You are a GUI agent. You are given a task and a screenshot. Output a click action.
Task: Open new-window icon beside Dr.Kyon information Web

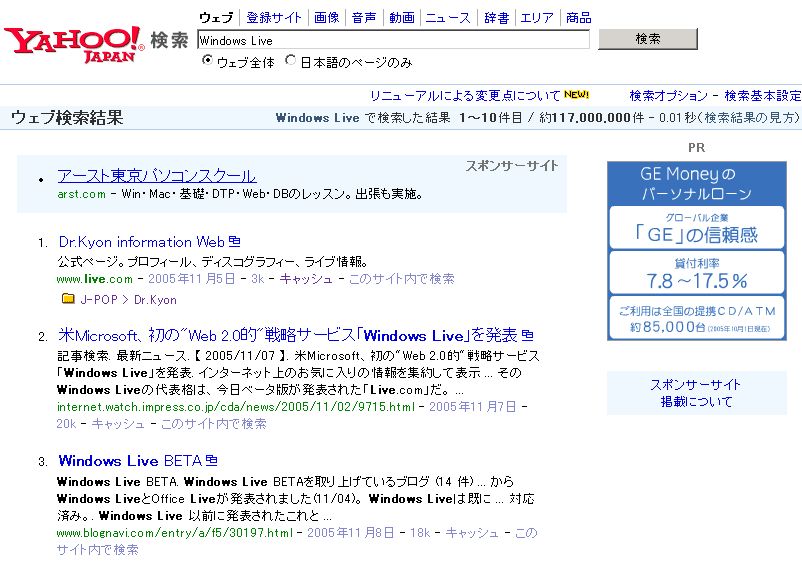click(x=235, y=241)
